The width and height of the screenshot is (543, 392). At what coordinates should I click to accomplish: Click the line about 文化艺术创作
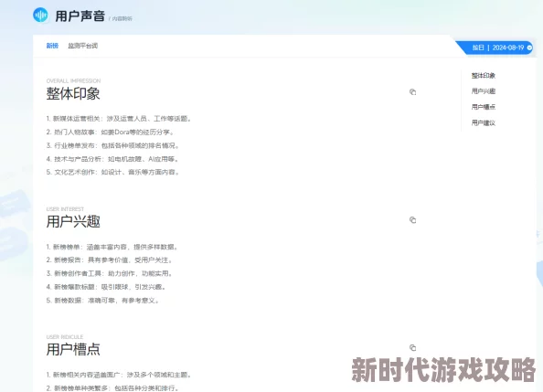(112, 172)
